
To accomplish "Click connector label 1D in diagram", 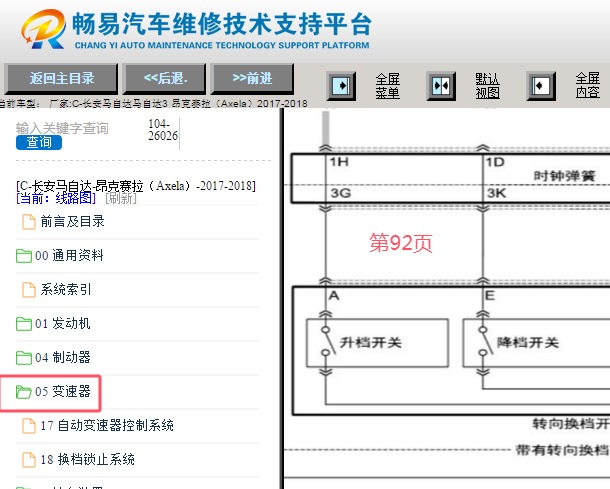I will point(495,162).
